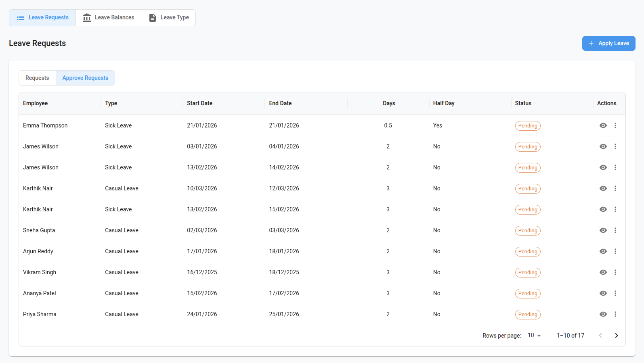Select the Approve Requests toggle
Viewport: 644px width, 363px height.
point(85,78)
